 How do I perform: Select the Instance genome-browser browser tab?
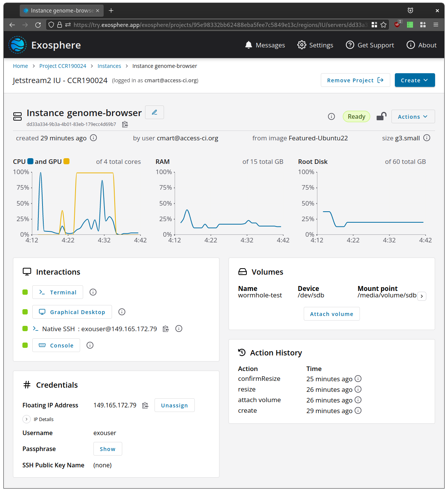(x=61, y=11)
